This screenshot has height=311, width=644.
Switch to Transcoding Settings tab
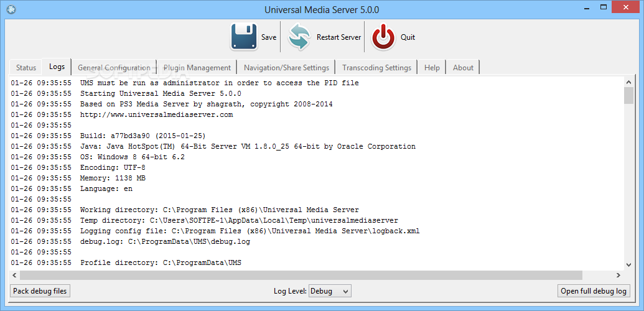(376, 68)
